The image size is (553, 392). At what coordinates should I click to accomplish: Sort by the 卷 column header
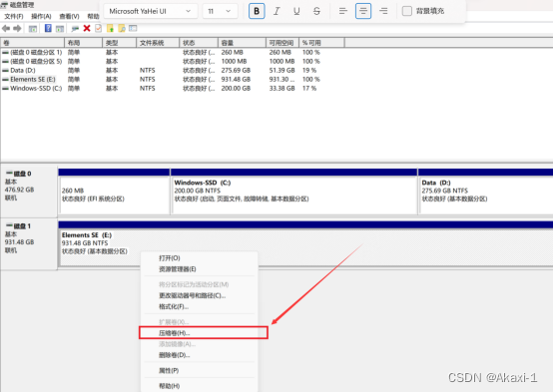[33, 43]
